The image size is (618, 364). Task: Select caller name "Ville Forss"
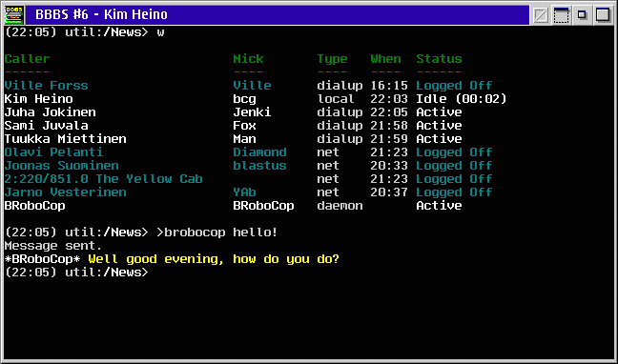click(46, 86)
